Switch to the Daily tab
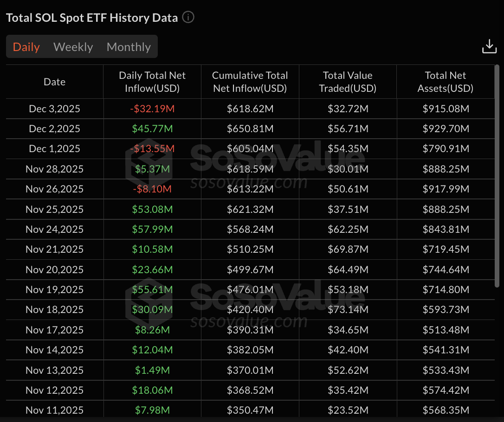The image size is (504, 422). (x=26, y=47)
